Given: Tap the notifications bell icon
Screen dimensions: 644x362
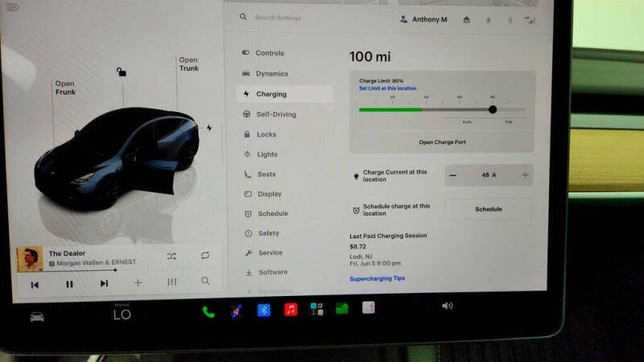Looking at the screenshot, I should pos(488,20).
